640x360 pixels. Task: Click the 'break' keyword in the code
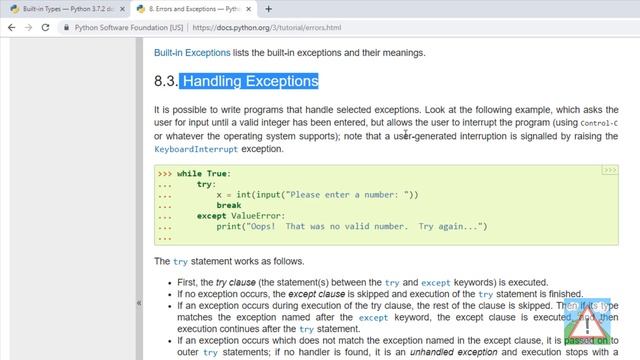point(229,205)
